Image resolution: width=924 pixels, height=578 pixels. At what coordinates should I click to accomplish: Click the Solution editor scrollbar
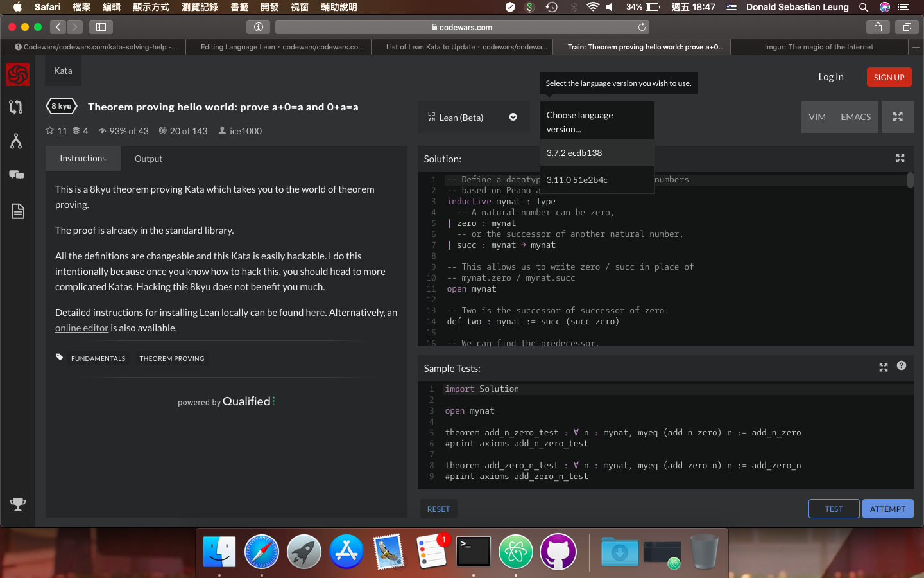tap(910, 180)
